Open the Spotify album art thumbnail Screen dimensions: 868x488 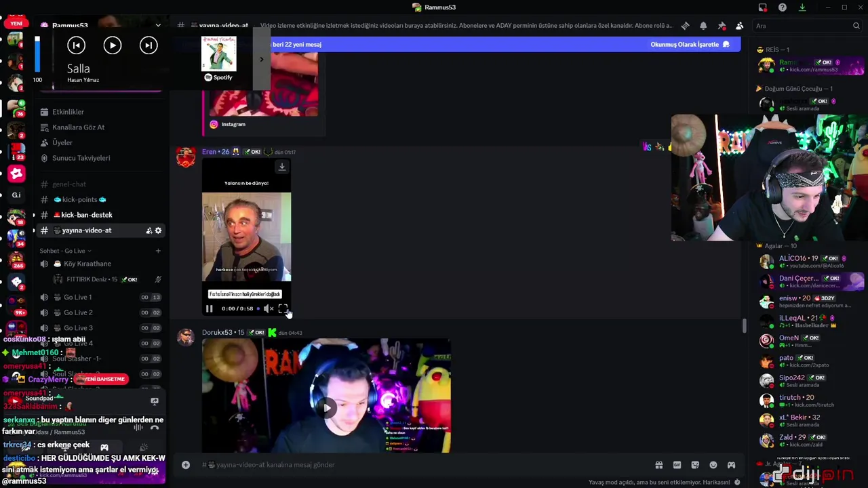coord(218,55)
